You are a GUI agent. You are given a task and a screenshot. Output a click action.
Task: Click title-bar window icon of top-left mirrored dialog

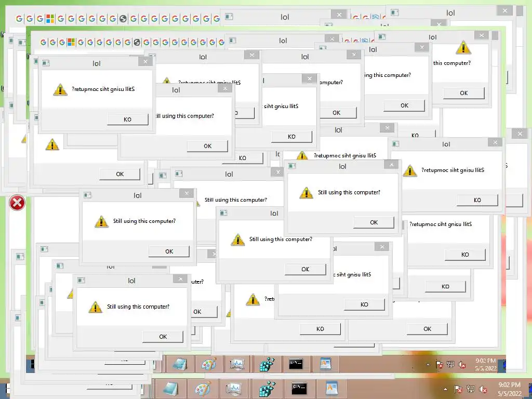coord(46,63)
